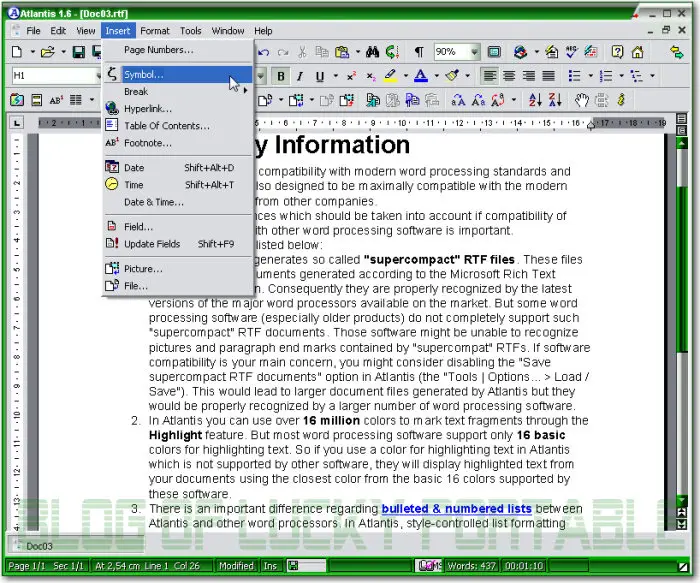Open the H1 paragraph style dropdown

(98, 76)
